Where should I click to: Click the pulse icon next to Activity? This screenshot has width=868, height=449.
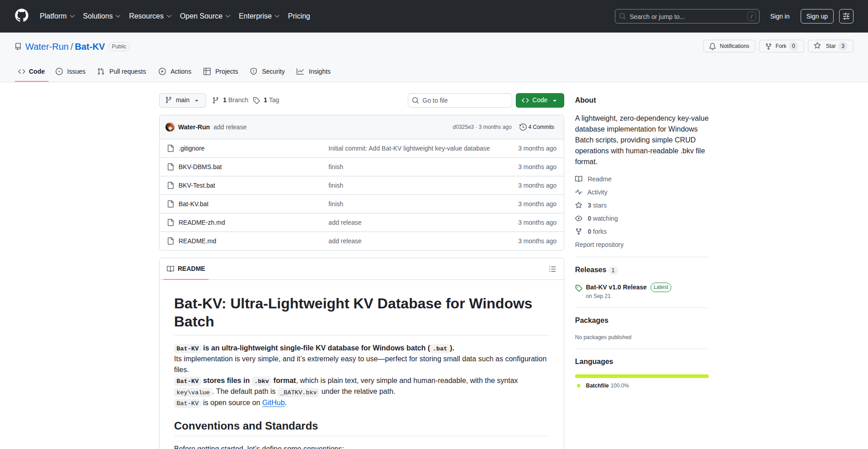[579, 192]
